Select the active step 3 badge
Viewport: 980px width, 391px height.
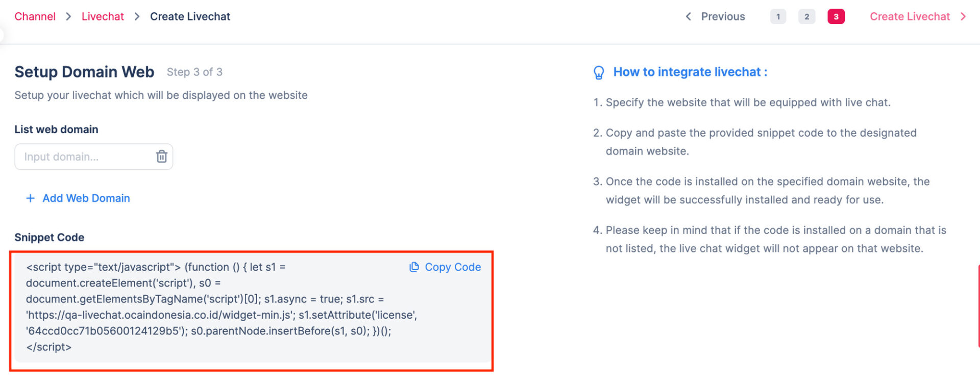coord(836,17)
